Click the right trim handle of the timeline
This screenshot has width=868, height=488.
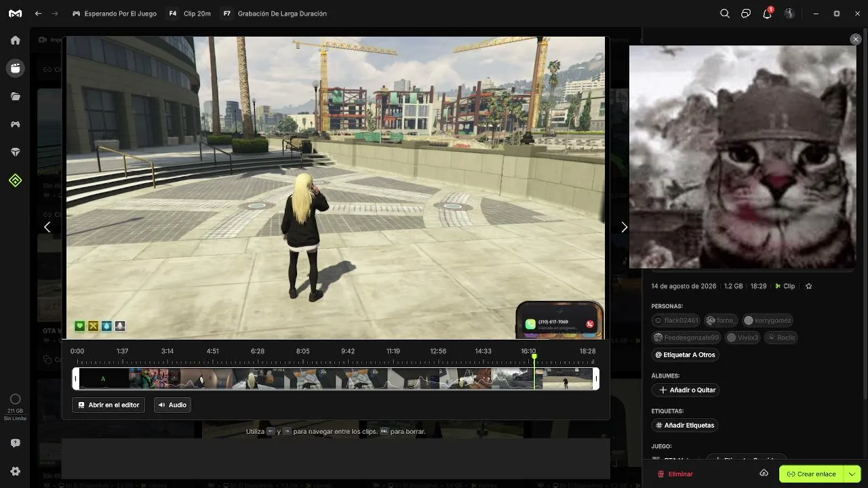596,378
